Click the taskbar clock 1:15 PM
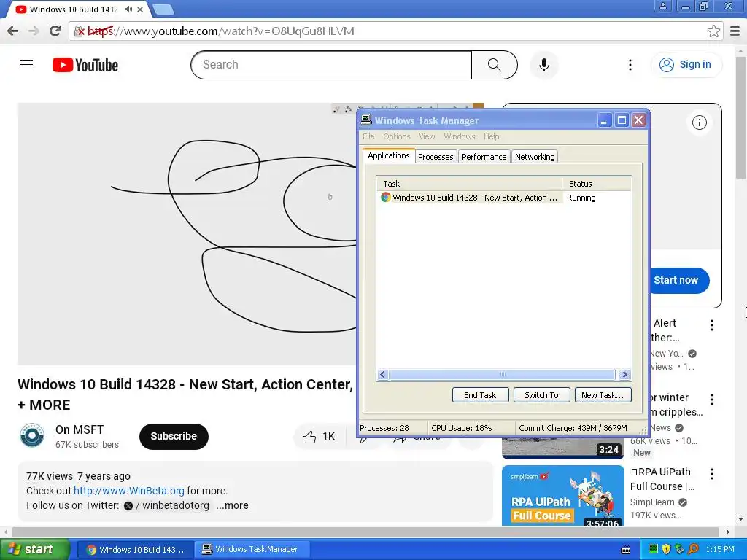Viewport: 747px width, 560px height. tap(720, 550)
